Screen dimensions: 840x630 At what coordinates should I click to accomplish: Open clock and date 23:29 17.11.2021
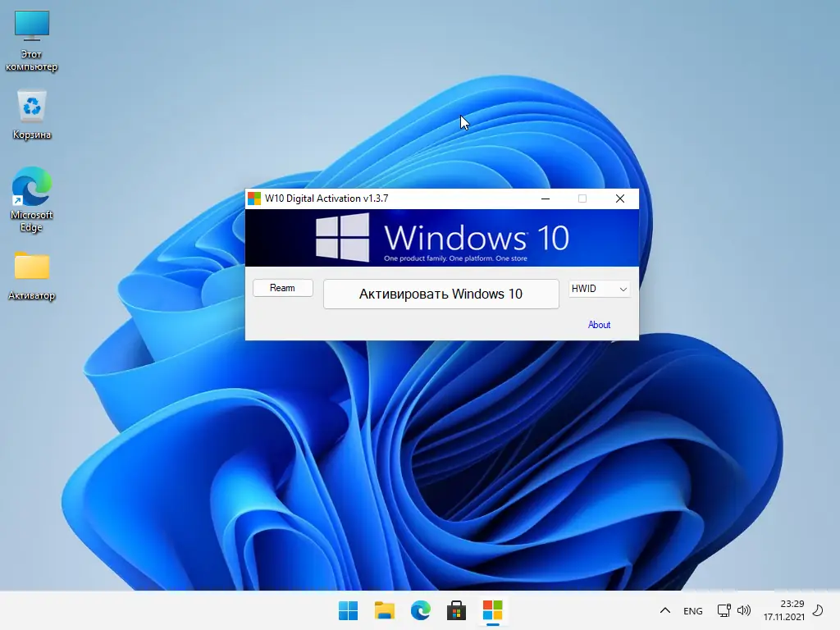pyautogui.click(x=783, y=610)
